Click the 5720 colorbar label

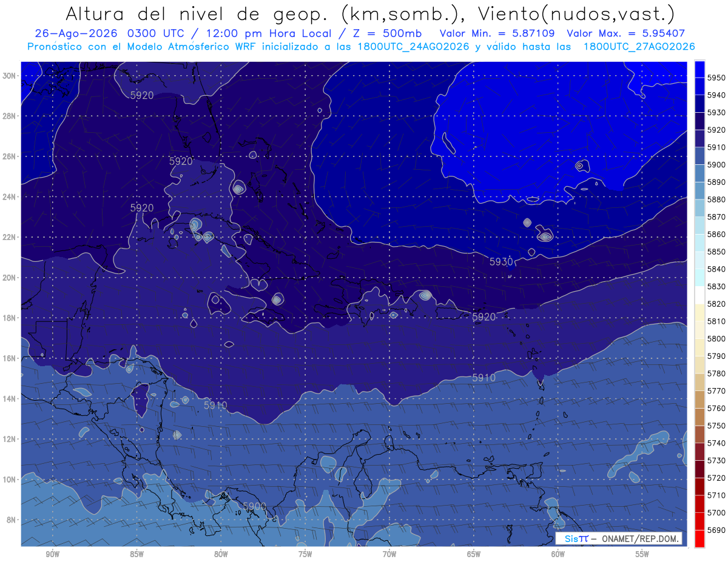[x=716, y=478]
